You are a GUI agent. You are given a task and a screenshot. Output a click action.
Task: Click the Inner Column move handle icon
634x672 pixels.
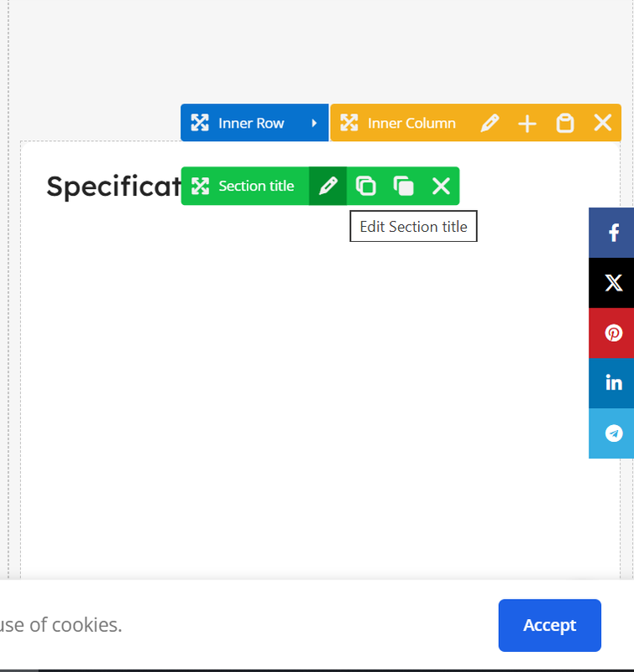click(x=349, y=123)
